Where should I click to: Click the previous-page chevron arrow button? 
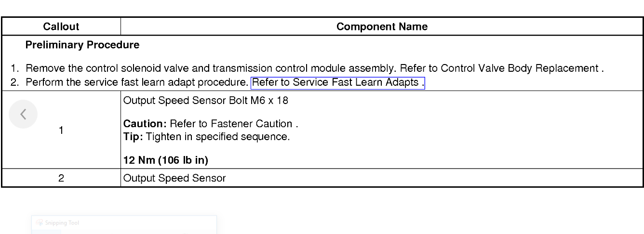tap(23, 115)
